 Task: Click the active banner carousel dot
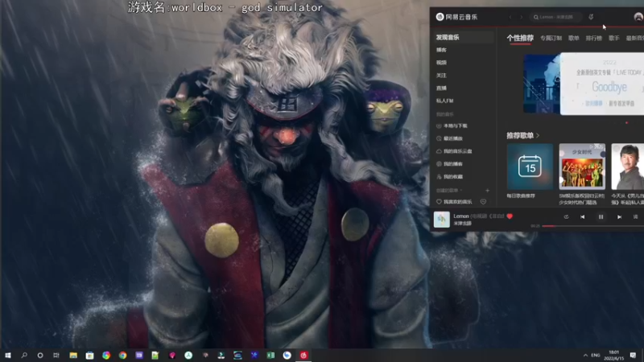coord(627,123)
